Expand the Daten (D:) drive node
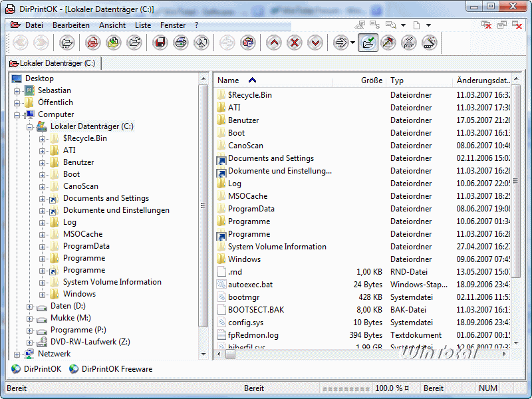Image resolution: width=532 pixels, height=399 pixels. pos(29,307)
